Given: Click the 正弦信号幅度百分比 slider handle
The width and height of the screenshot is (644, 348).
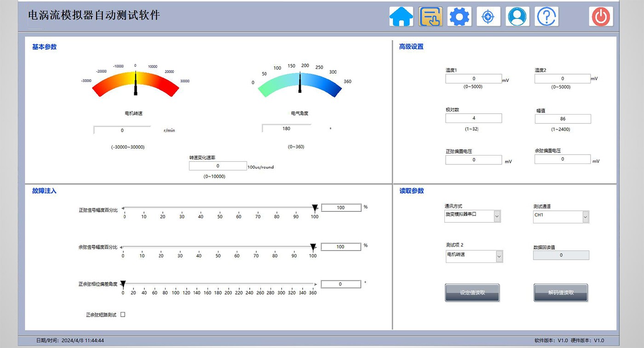Looking at the screenshot, I should (315, 208).
